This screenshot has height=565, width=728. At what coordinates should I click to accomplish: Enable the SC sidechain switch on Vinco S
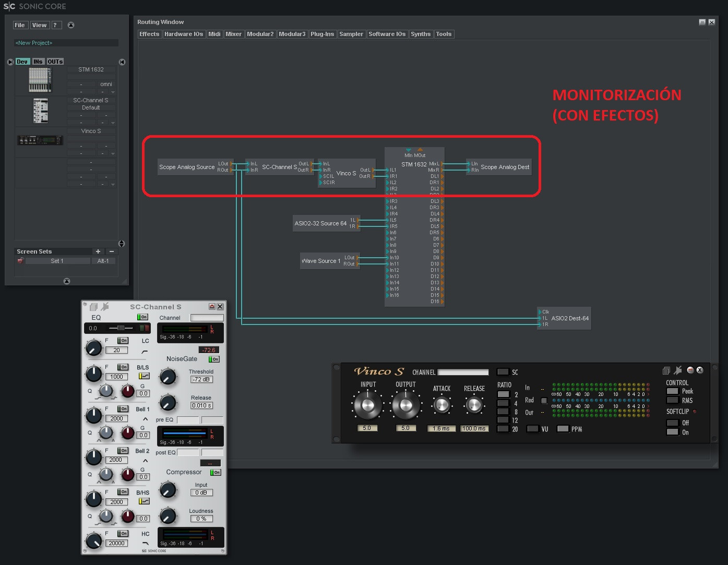pos(503,372)
